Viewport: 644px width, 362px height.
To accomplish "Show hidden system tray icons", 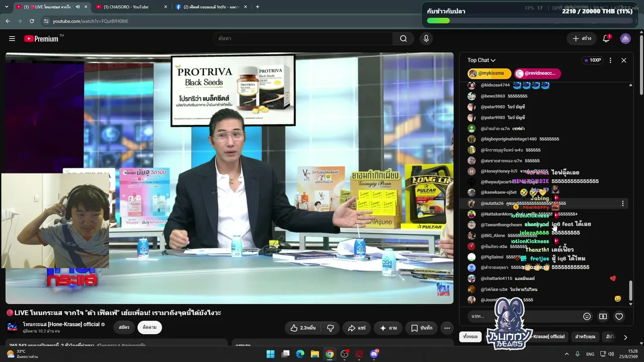I will click(567, 354).
